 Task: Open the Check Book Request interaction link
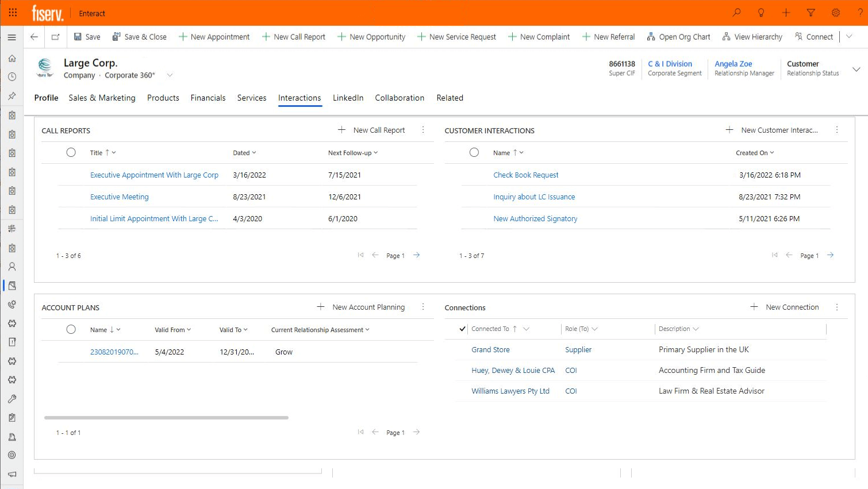526,175
